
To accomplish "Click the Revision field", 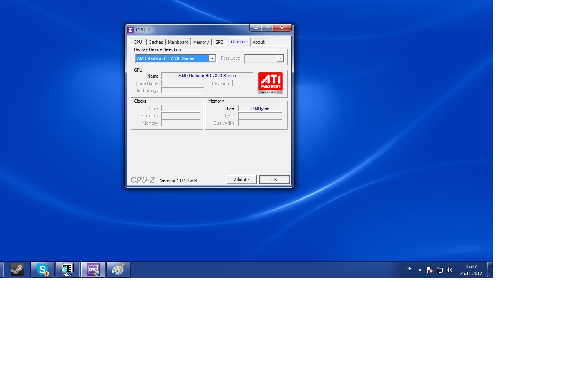I will tap(243, 83).
